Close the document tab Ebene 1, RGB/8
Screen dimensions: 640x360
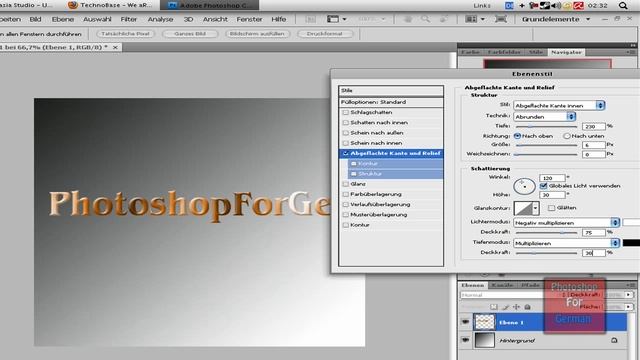(115, 47)
